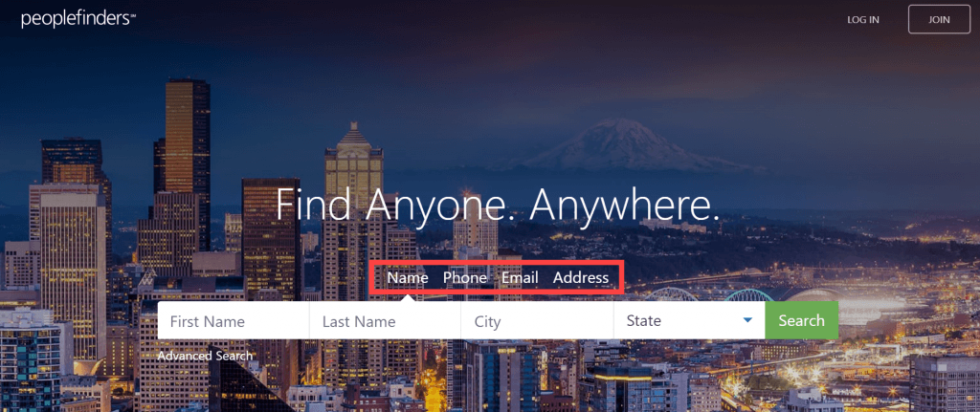
Task: Click the trademark symbol beside peoplefinders
Action: click(132, 16)
